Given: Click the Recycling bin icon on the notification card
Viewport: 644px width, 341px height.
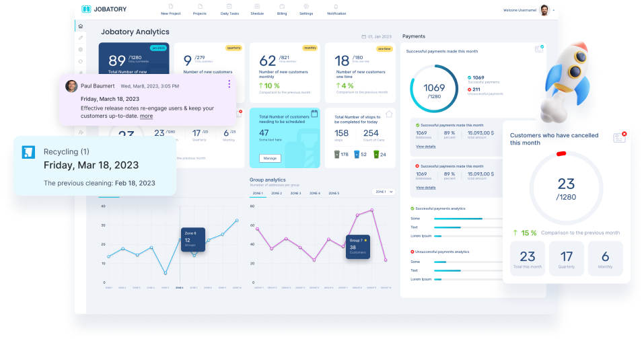Looking at the screenshot, I should click(28, 151).
